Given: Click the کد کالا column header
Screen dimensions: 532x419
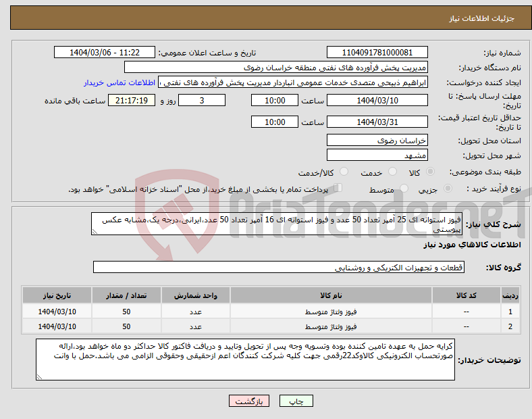Looking at the screenshot, I should tap(467, 295).
